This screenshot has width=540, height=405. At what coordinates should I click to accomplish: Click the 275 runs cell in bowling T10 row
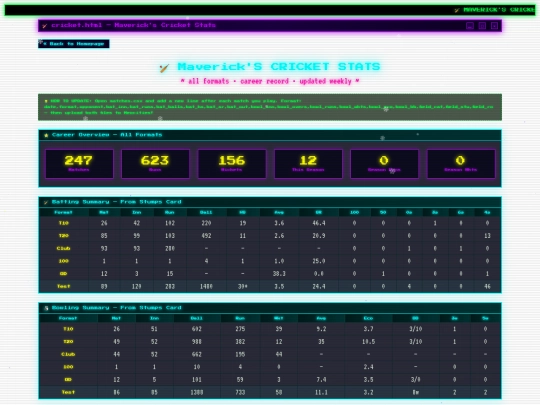[x=240, y=329]
